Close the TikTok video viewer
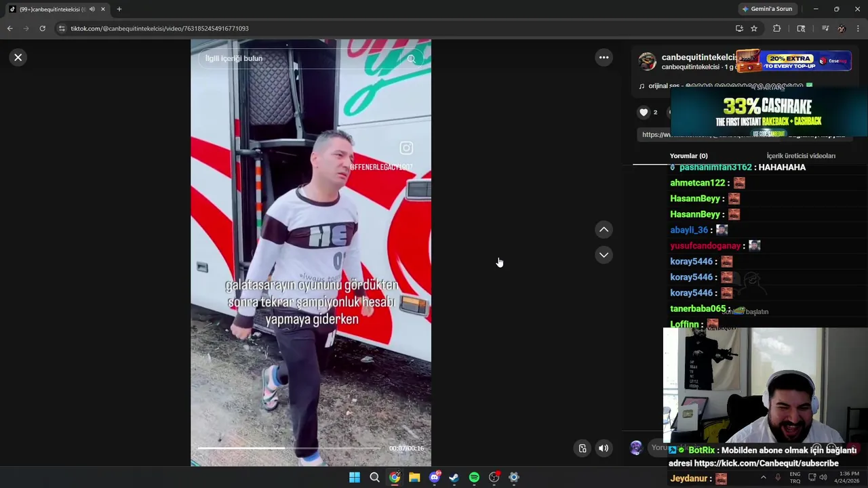This screenshot has height=488, width=868. 18,58
